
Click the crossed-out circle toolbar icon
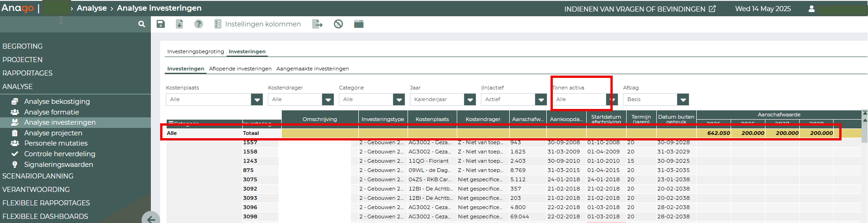338,24
